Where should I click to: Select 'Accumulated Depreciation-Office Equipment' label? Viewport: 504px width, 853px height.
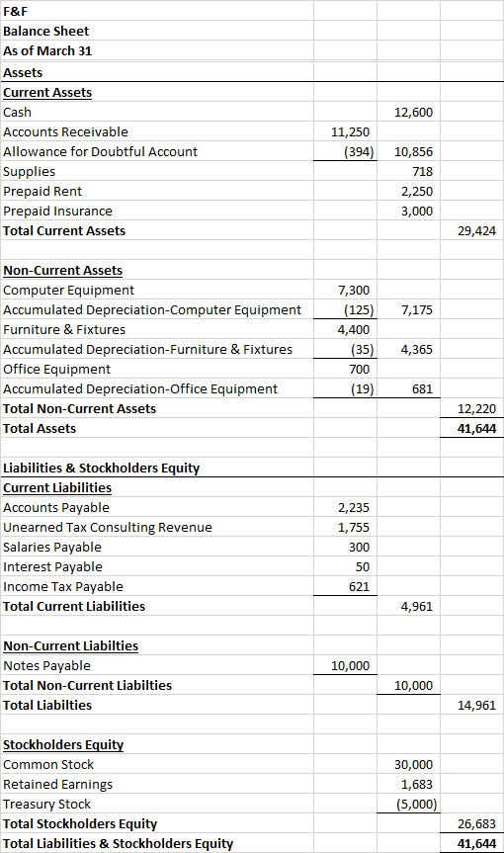pos(140,389)
